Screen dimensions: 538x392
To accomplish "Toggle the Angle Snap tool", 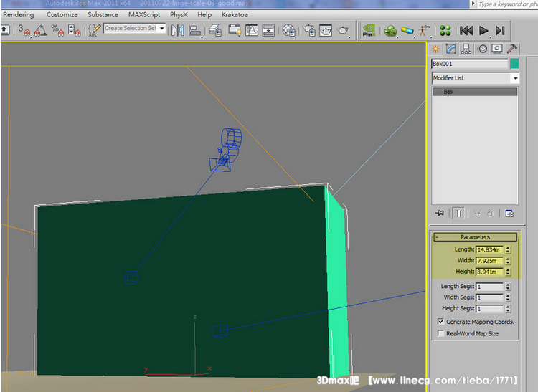I will click(40, 30).
